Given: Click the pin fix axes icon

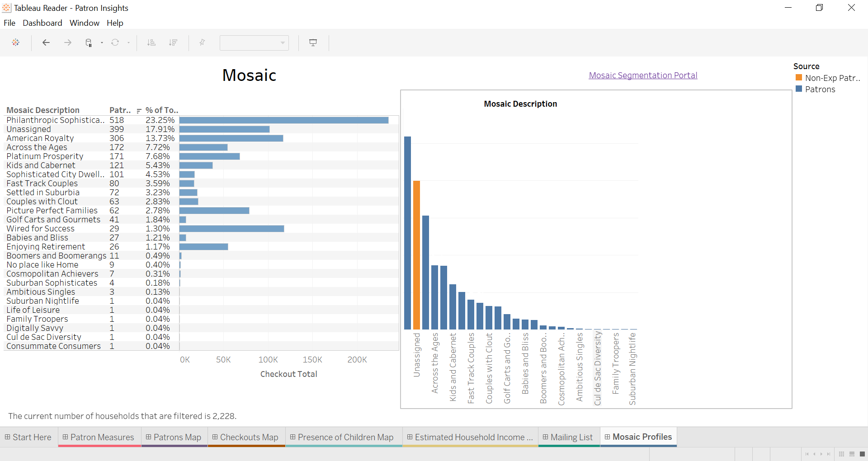Looking at the screenshot, I should pos(202,42).
